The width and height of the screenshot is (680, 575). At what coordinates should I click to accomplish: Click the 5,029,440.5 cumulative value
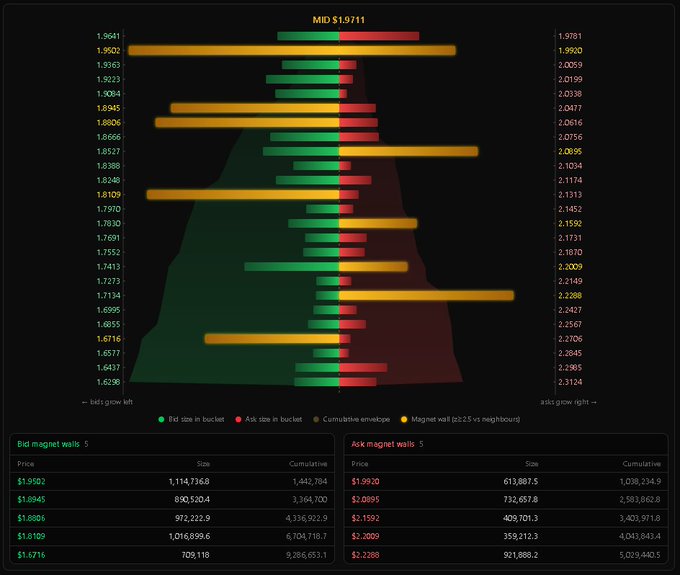tap(640, 555)
